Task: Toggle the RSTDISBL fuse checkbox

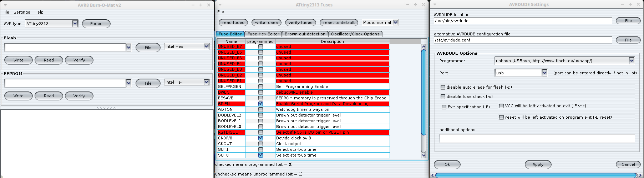Action: (260, 132)
